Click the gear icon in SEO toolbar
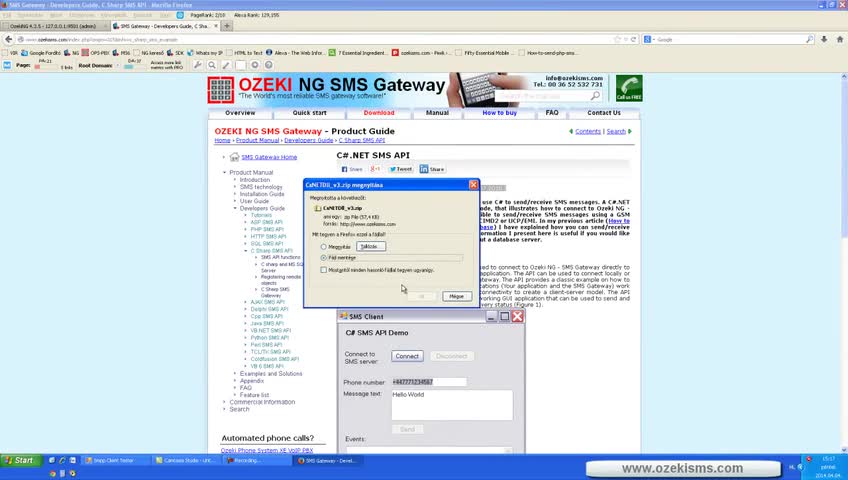The image size is (848, 480). coord(254,65)
